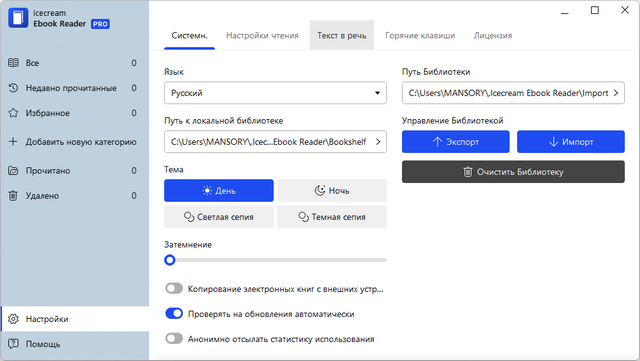Click Добавить новую категорию
The image size is (640, 361).
pyautogui.click(x=75, y=142)
